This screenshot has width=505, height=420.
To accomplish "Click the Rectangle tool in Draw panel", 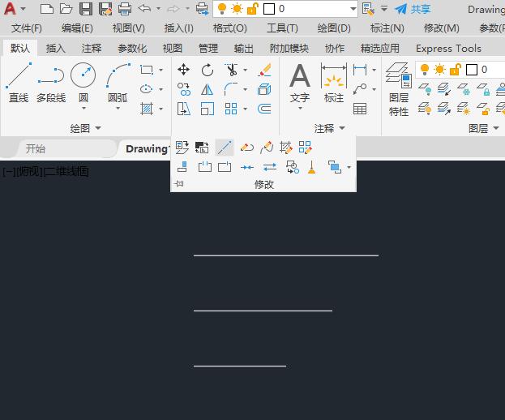I will pyautogui.click(x=147, y=70).
